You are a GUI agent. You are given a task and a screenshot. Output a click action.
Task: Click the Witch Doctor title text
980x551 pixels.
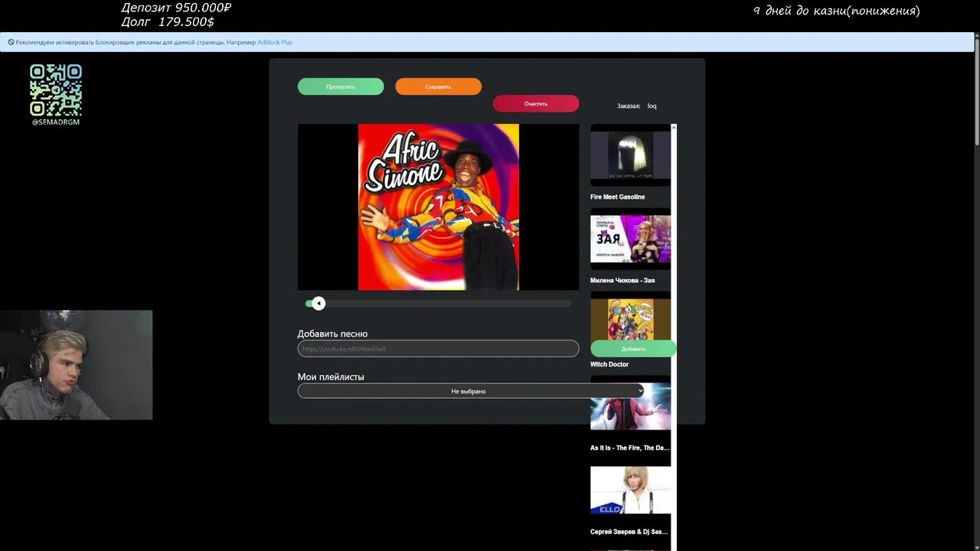coord(609,364)
